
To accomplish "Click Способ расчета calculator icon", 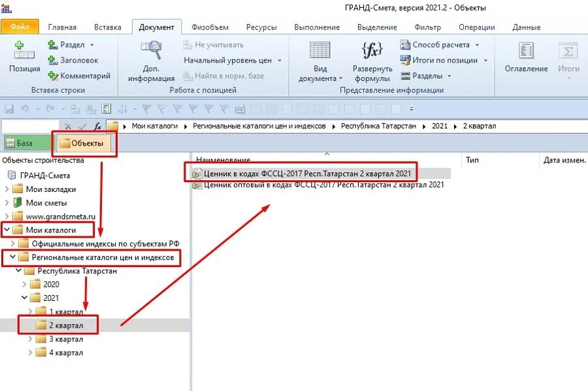I will point(405,45).
